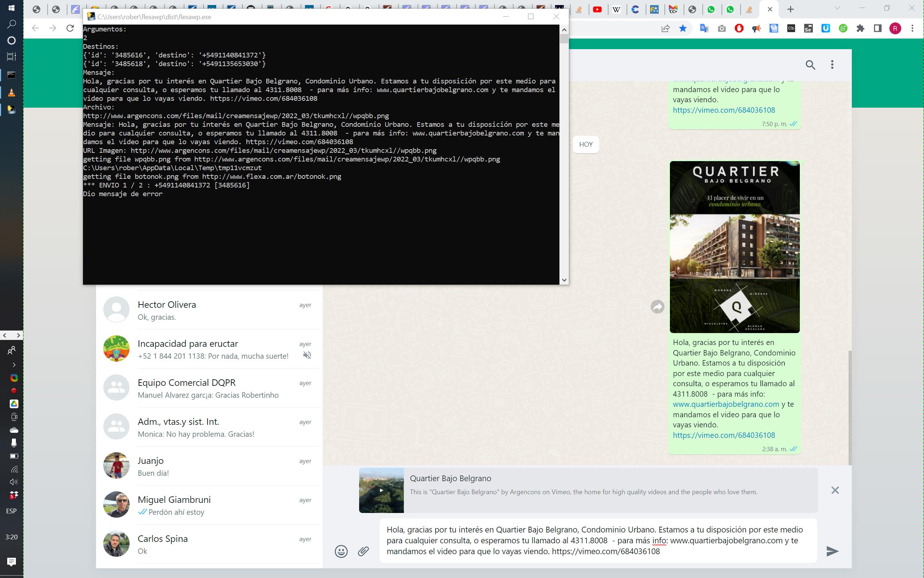Click the green WhatsApp chat extension icon
924x578 pixels.
pos(843,28)
